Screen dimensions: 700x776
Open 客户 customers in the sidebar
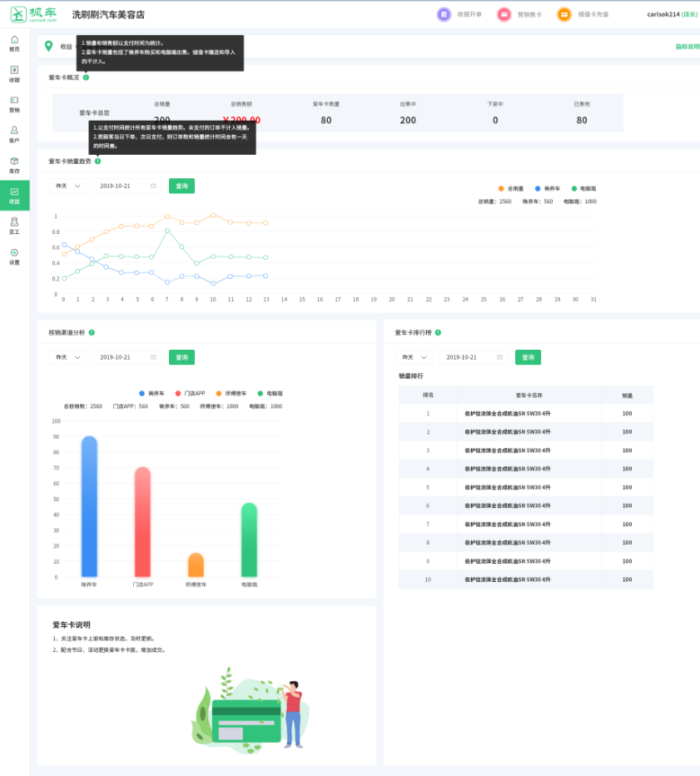(14, 134)
